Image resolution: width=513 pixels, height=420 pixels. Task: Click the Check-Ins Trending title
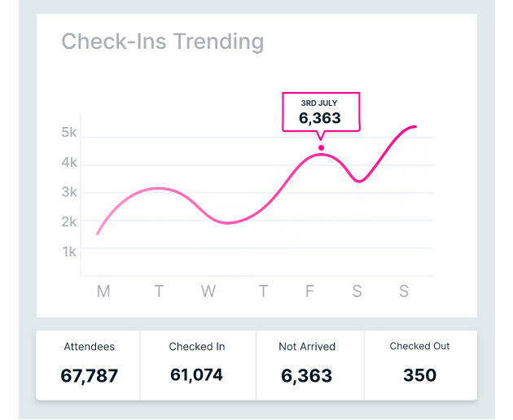(163, 42)
